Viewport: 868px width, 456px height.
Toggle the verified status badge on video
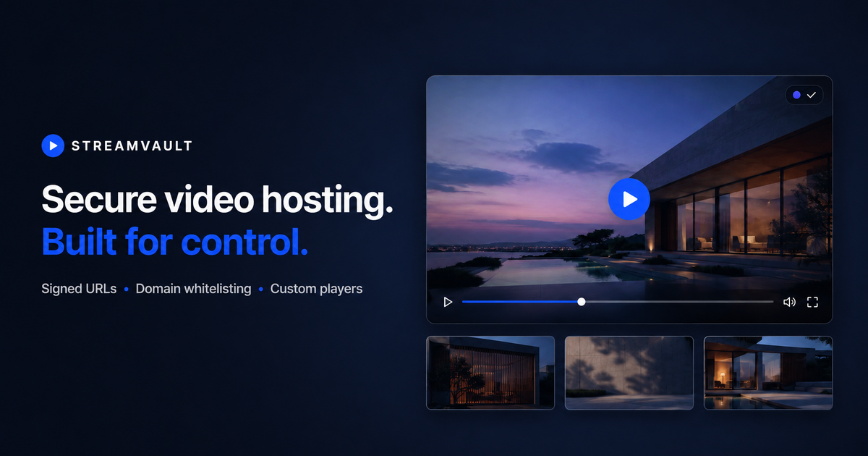pos(804,95)
